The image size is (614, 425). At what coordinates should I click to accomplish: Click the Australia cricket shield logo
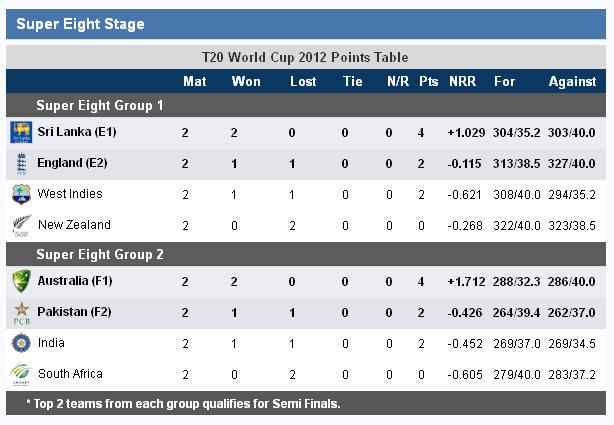(21, 281)
